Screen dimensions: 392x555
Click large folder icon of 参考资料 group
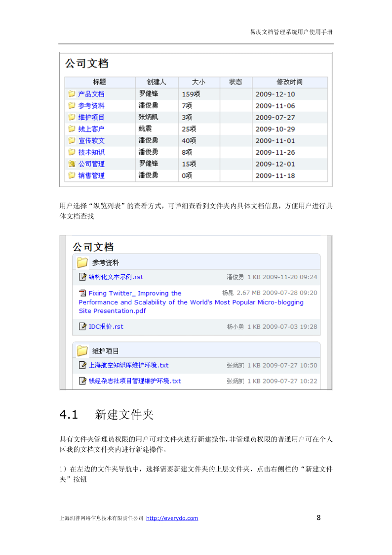pyautogui.click(x=82, y=262)
